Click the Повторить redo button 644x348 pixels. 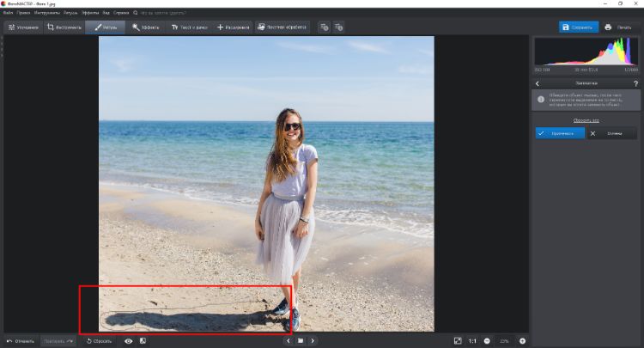coord(58,341)
